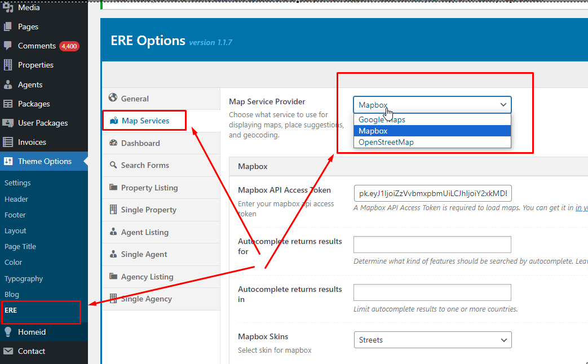This screenshot has width=588, height=364.
Task: Click the Packages table icon
Action: [x=8, y=104]
